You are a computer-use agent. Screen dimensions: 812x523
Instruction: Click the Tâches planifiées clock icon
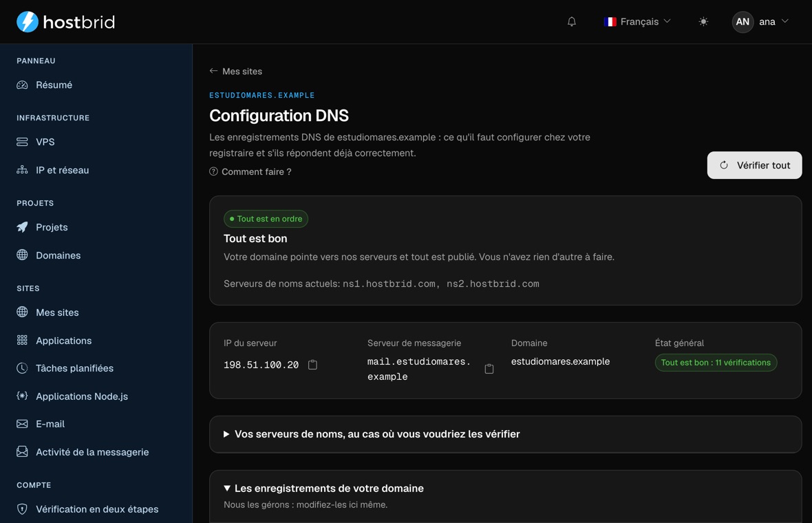coord(22,368)
